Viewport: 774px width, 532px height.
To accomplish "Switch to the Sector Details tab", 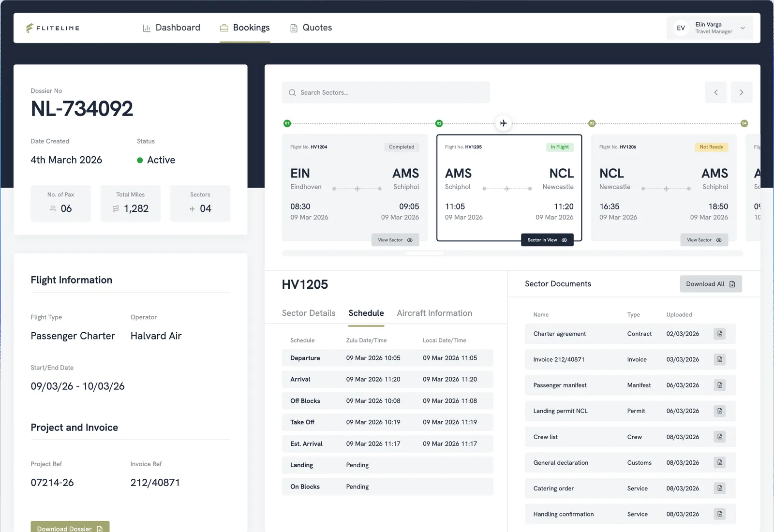I will pos(309,313).
